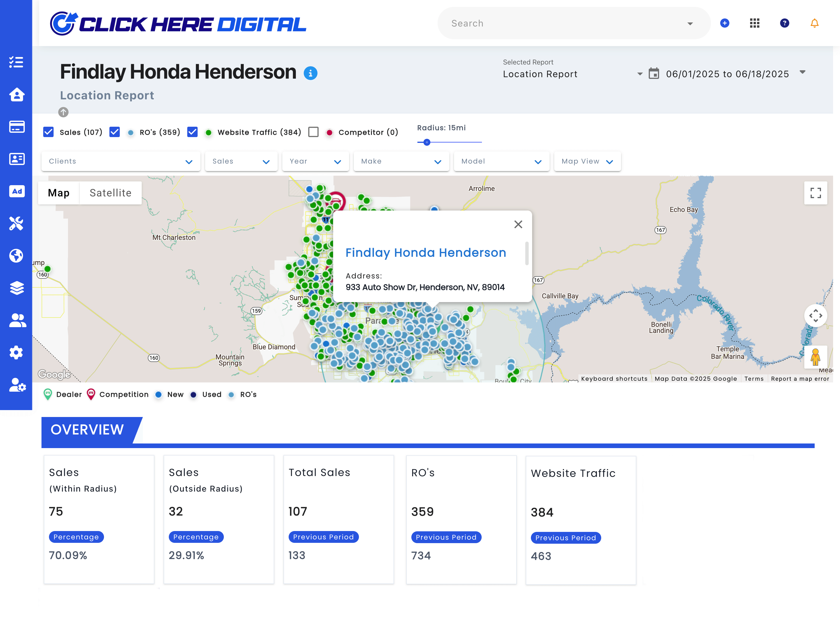Expand the Clients dropdown
Viewport: 840px width, 618px height.
(120, 161)
